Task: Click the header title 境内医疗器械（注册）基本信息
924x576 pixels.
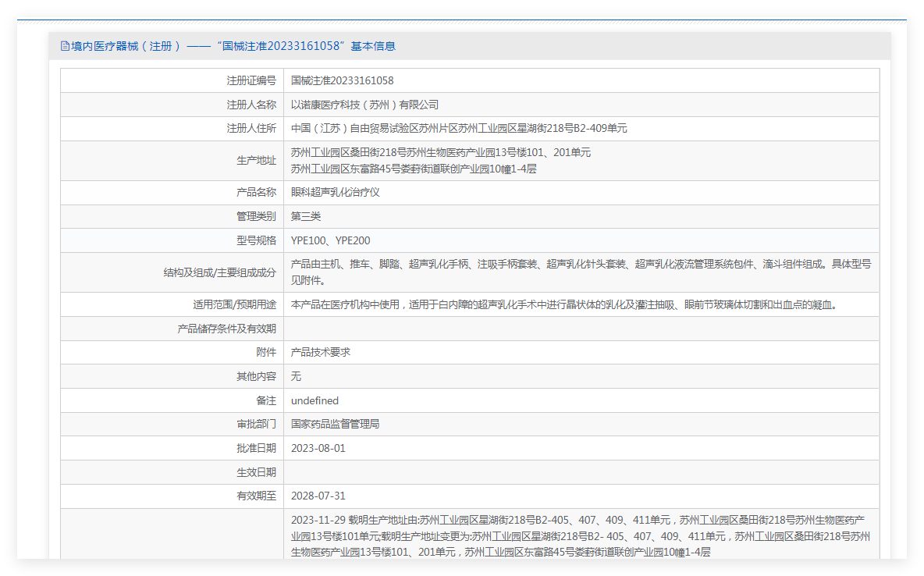Action: click(233, 46)
